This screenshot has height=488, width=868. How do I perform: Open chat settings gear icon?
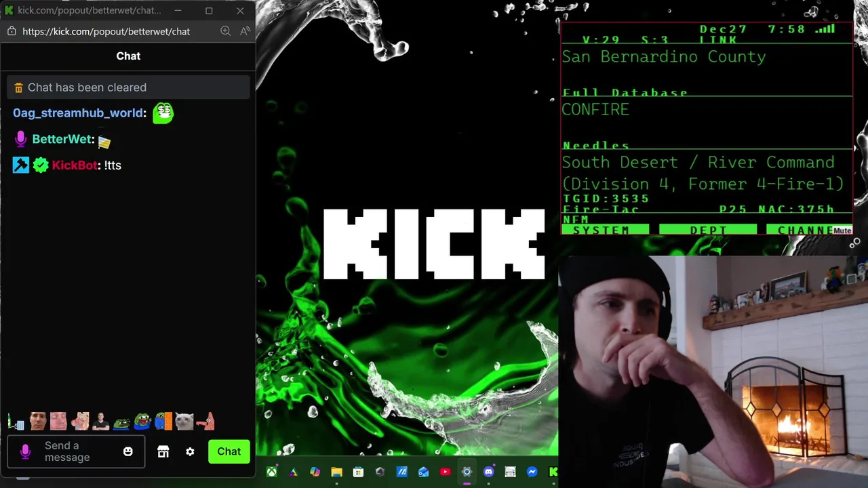click(x=190, y=451)
